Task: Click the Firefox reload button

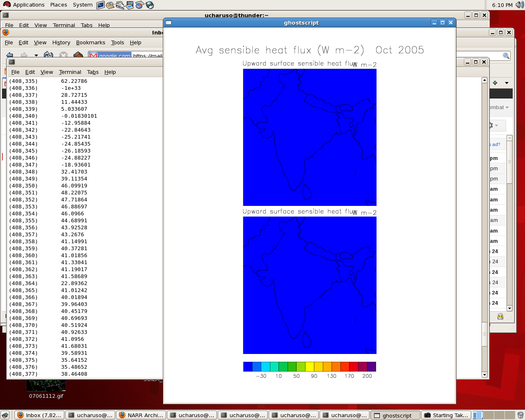Action: pos(48,55)
